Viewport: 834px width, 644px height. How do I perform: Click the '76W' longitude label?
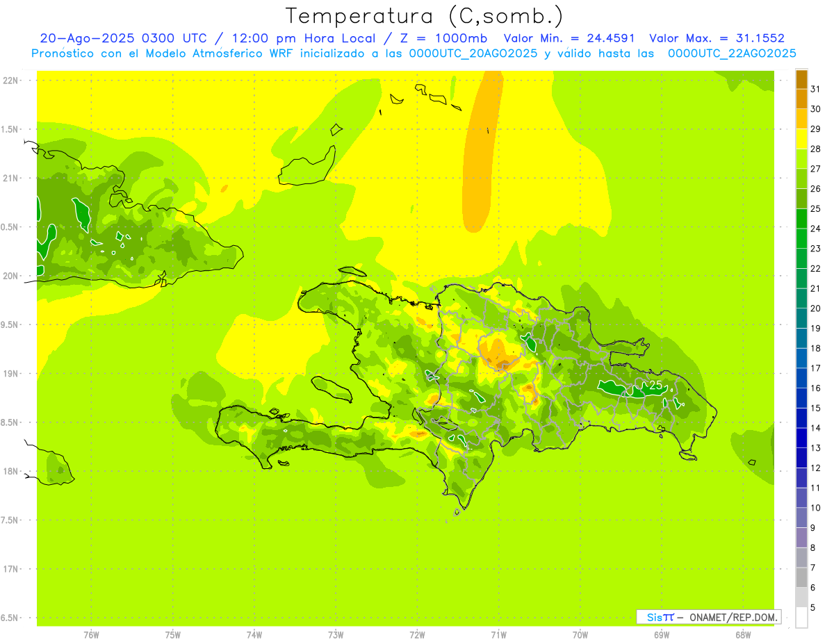pyautogui.click(x=91, y=635)
